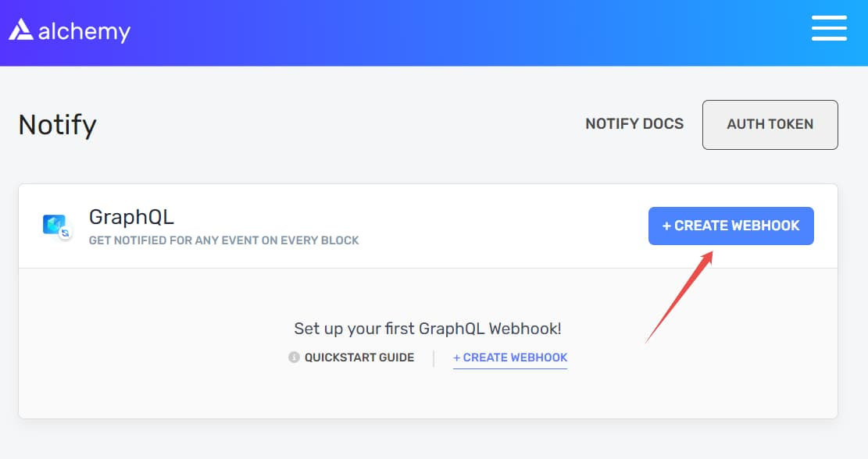Click the blue gradient app icon next to GraphQL
868x459 pixels.
click(x=55, y=226)
